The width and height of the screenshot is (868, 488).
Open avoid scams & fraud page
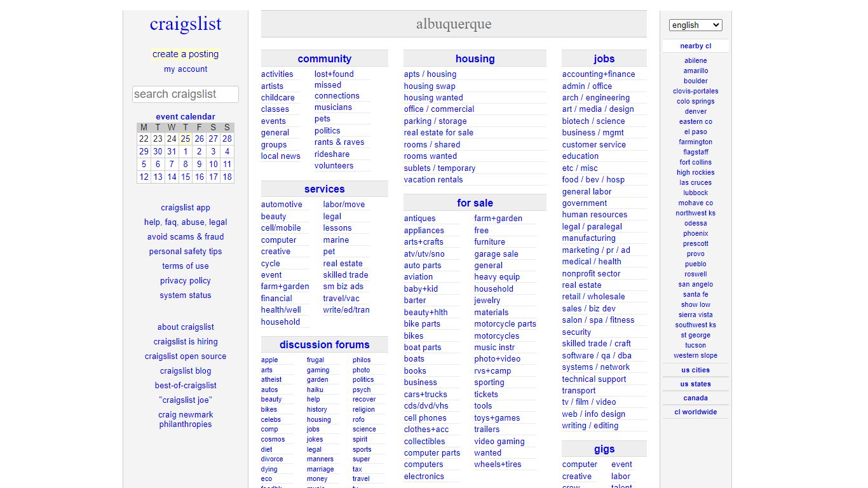186,237
